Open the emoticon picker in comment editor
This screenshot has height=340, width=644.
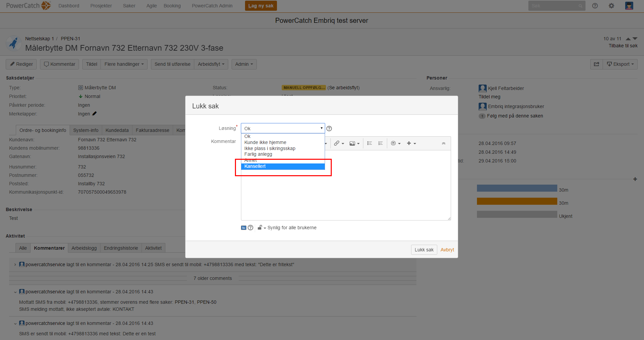(x=396, y=143)
